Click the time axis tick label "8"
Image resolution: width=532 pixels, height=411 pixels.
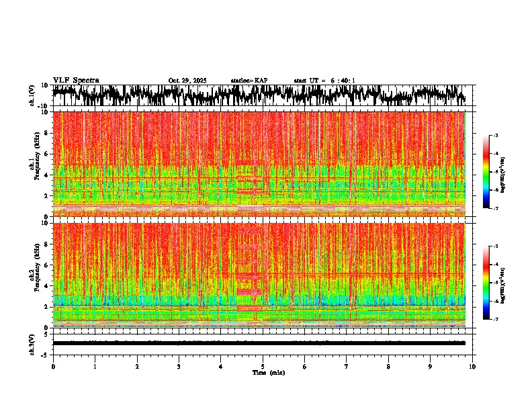388,367
